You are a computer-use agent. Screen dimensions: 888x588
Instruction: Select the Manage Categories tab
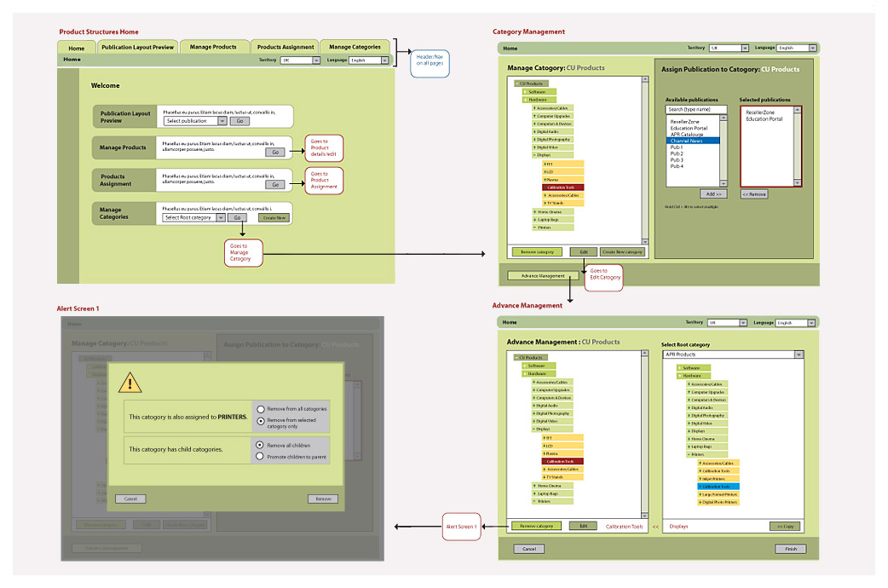[x=355, y=47]
